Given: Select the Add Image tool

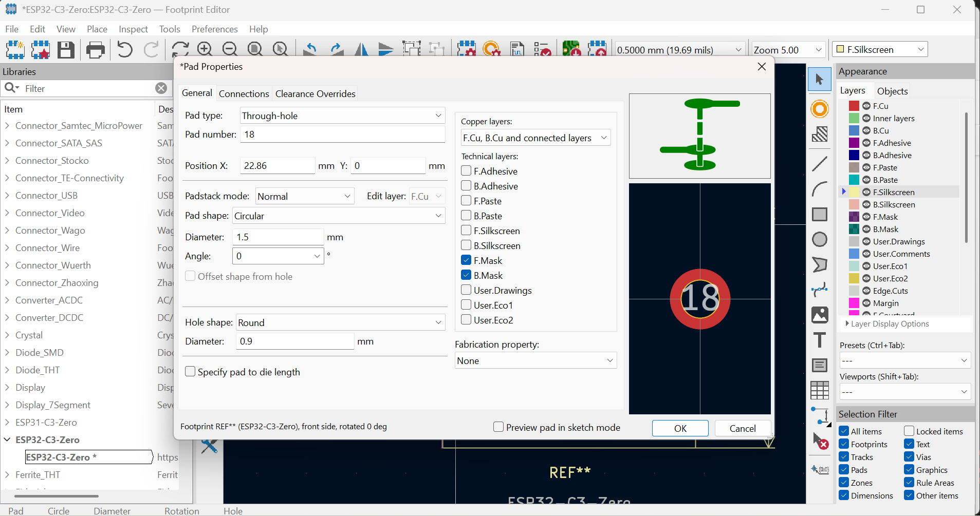Looking at the screenshot, I should [x=820, y=315].
